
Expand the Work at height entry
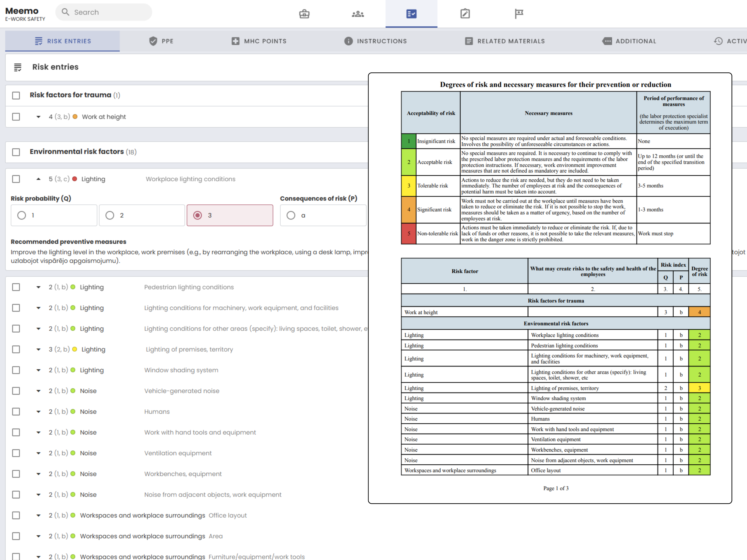pos(38,117)
